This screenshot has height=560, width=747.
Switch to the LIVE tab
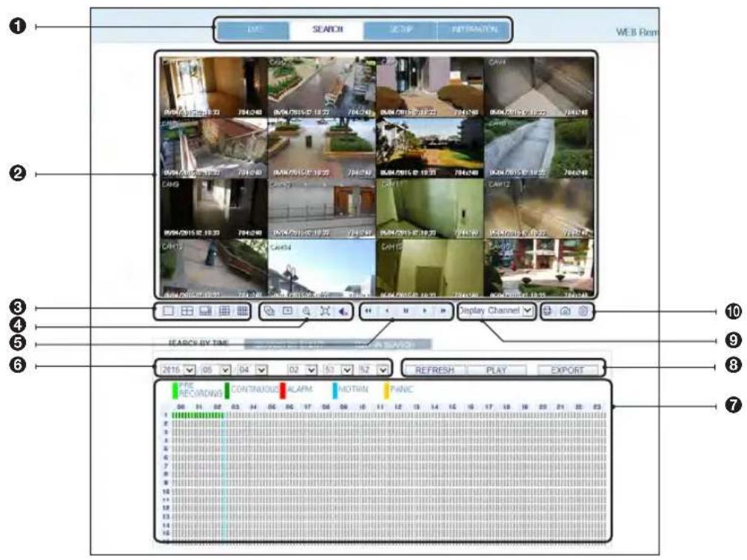coord(254,30)
